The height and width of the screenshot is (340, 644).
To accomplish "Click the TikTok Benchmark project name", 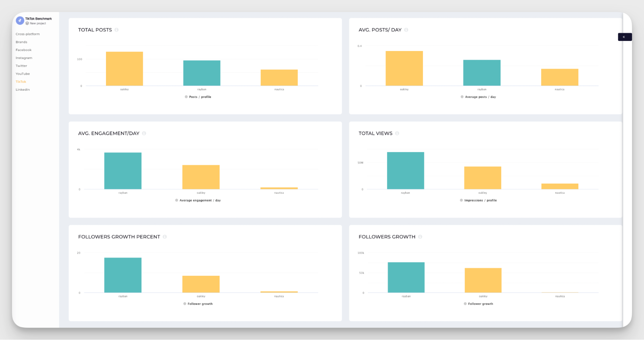I will tap(38, 18).
